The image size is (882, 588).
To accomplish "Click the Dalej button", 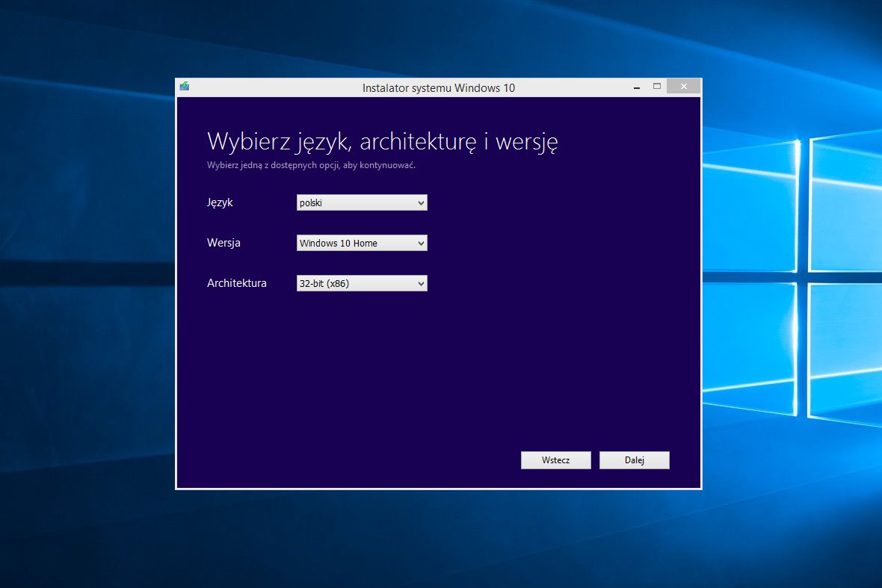I will [635, 459].
